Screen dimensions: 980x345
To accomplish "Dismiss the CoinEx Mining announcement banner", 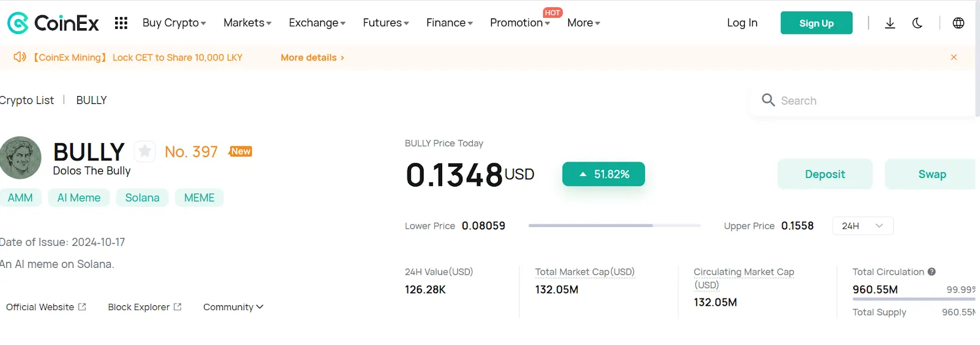I will [x=954, y=57].
